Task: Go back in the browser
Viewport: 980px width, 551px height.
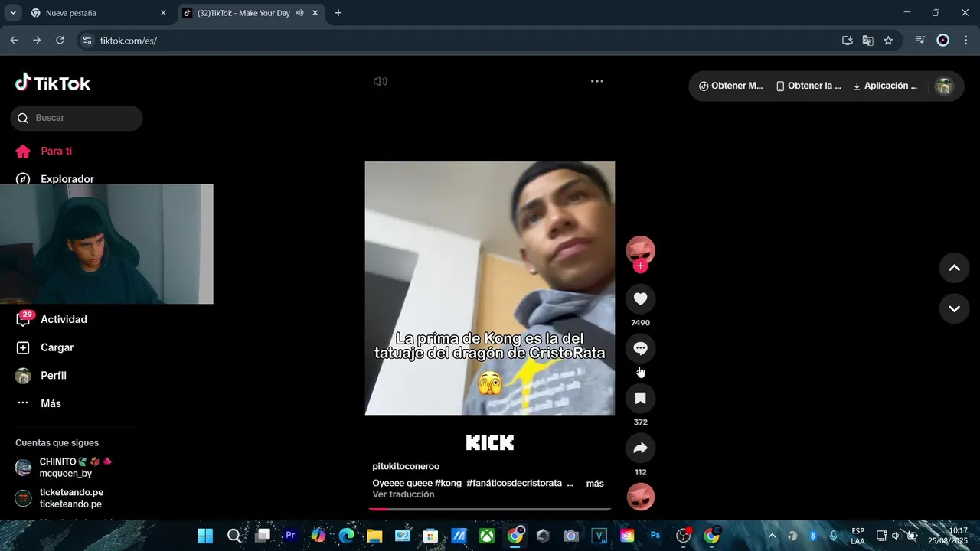Action: pos(14,41)
